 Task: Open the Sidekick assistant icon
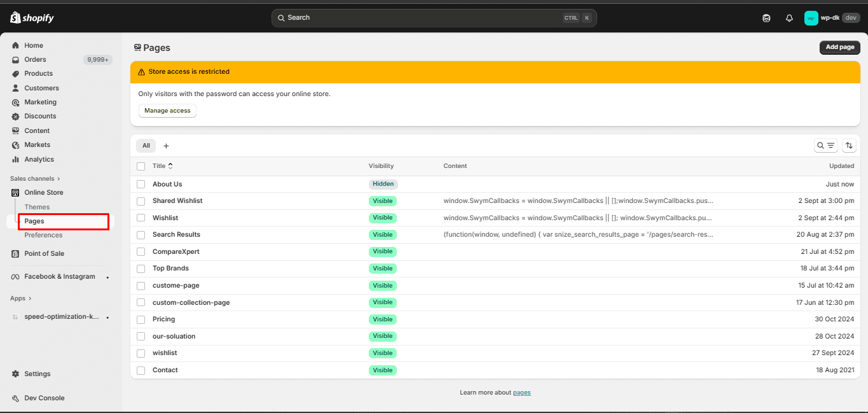click(766, 18)
